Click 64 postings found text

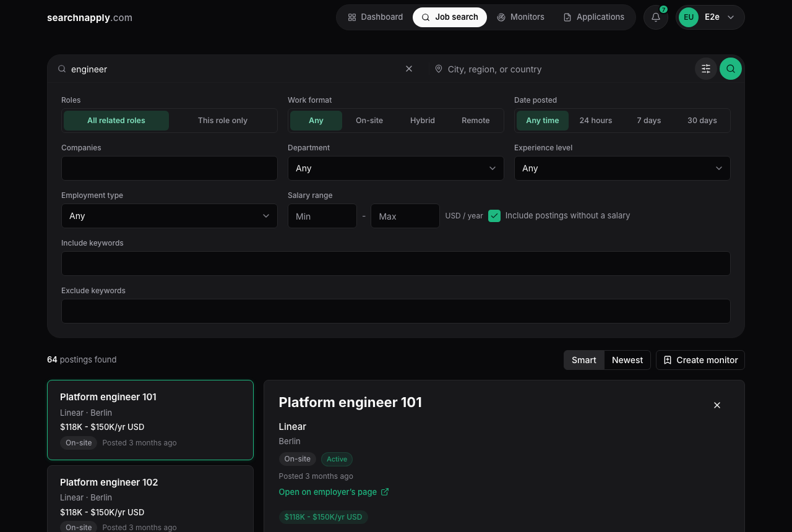(x=82, y=359)
